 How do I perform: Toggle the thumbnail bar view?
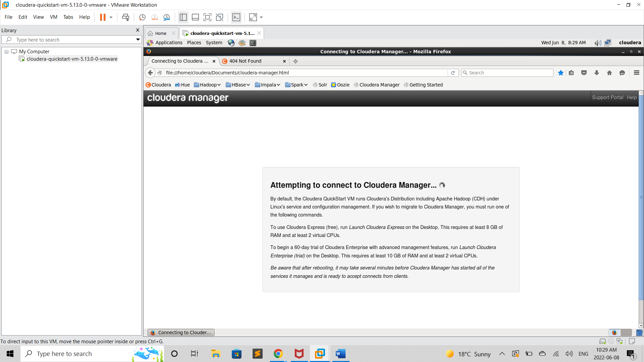195,17
